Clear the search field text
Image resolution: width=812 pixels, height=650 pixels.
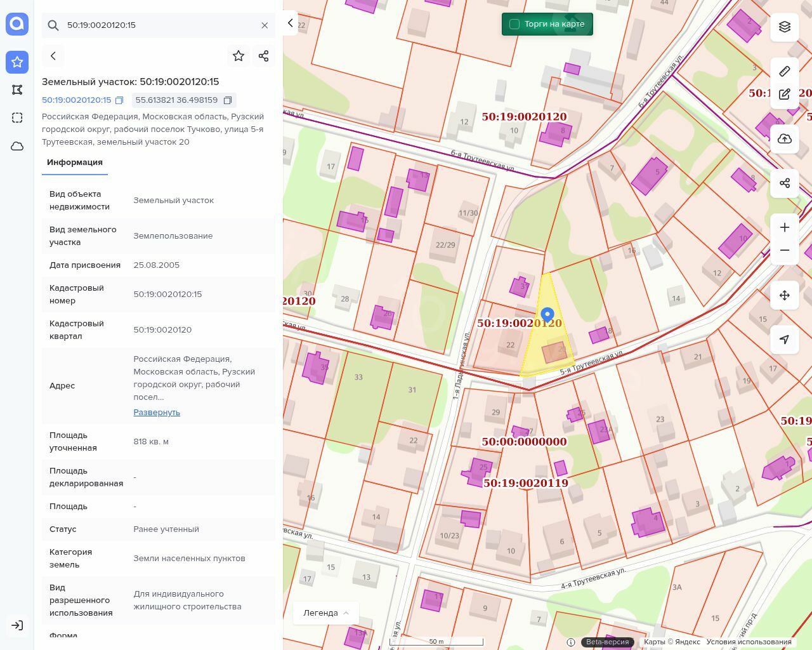pos(265,25)
